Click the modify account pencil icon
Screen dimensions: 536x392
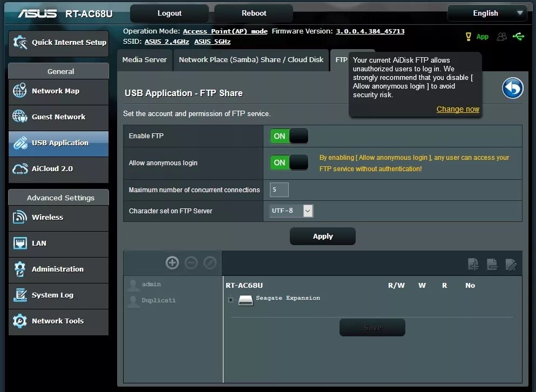click(210, 263)
